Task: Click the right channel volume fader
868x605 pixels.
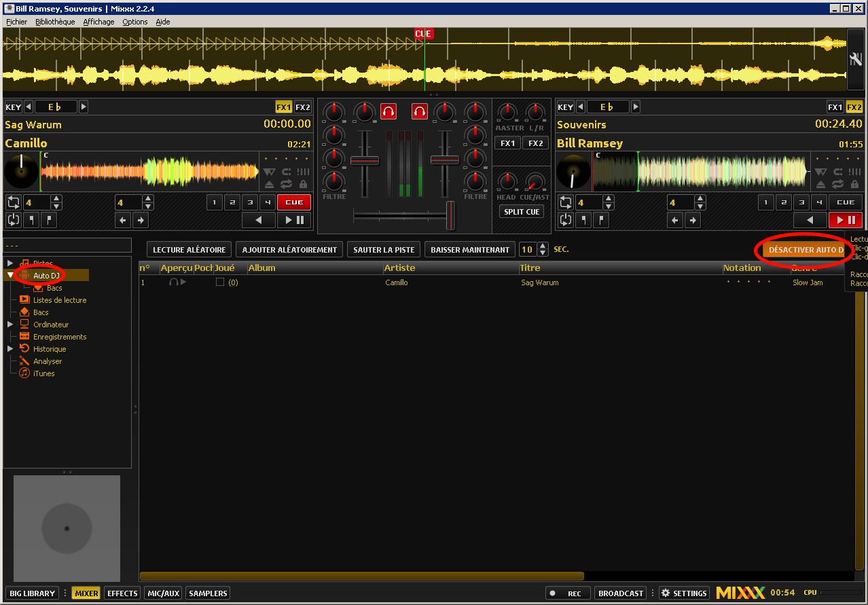Action: [445, 160]
